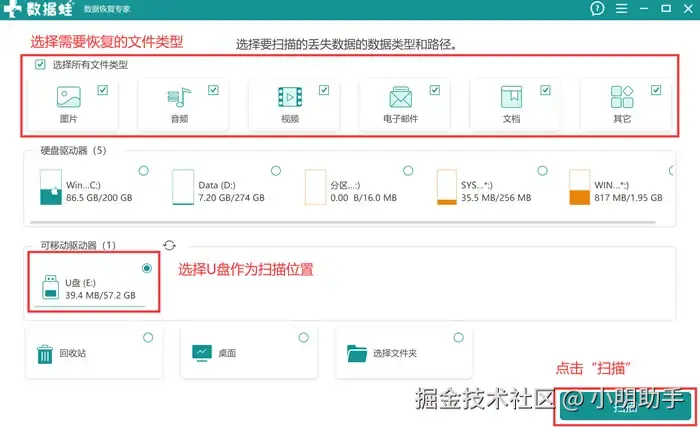The image size is (700, 427).
Task: Click the Others (其它) grid icon
Action: (622, 97)
